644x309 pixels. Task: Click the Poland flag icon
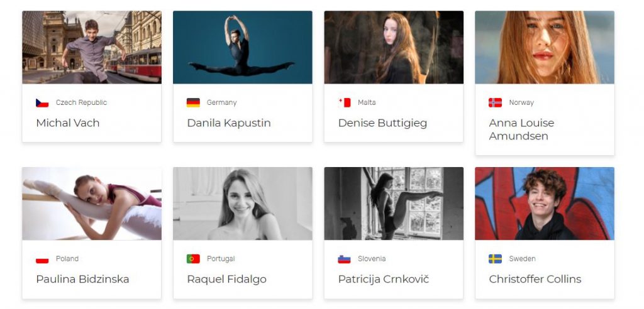click(42, 259)
